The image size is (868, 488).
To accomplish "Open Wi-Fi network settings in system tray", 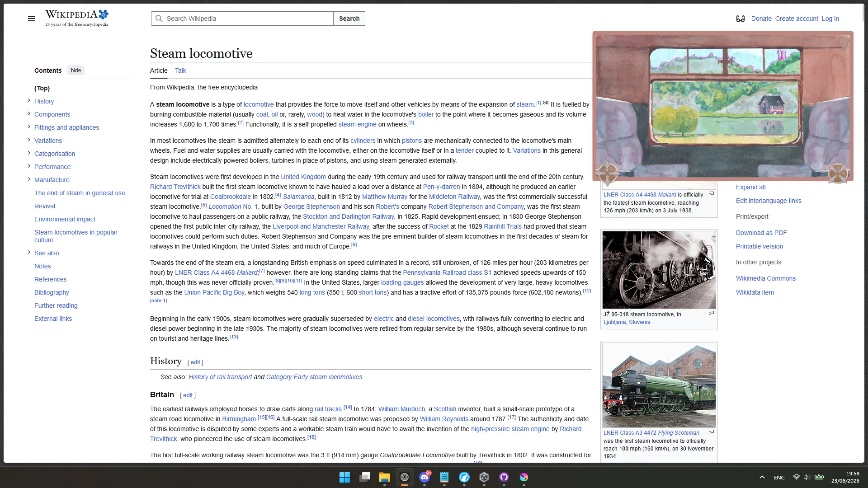I will [796, 477].
